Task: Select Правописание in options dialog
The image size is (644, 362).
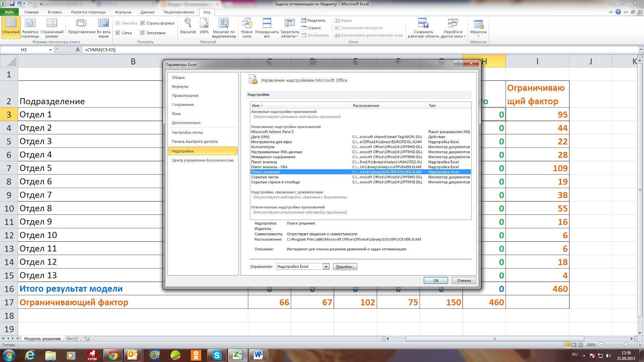Action: click(x=202, y=95)
